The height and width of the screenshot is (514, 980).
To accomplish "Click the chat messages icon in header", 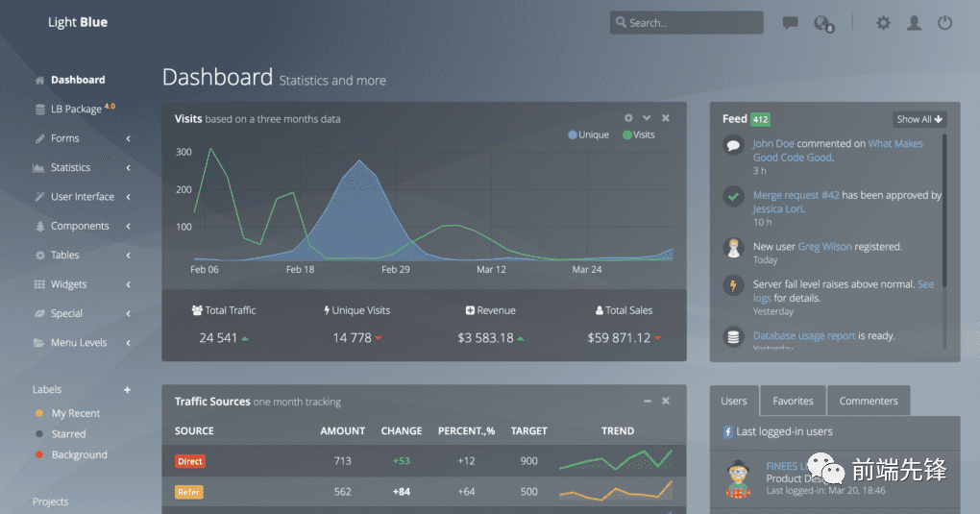I will tap(790, 23).
